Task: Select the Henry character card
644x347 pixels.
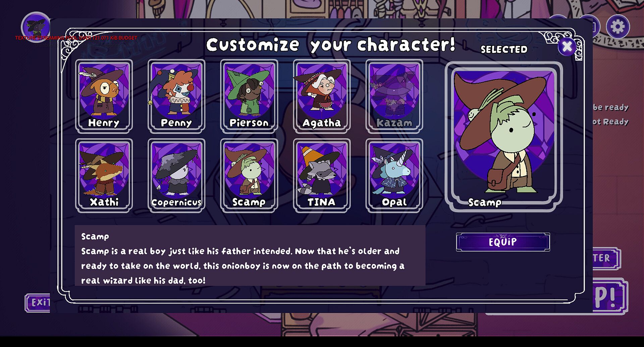Action: 104,96
